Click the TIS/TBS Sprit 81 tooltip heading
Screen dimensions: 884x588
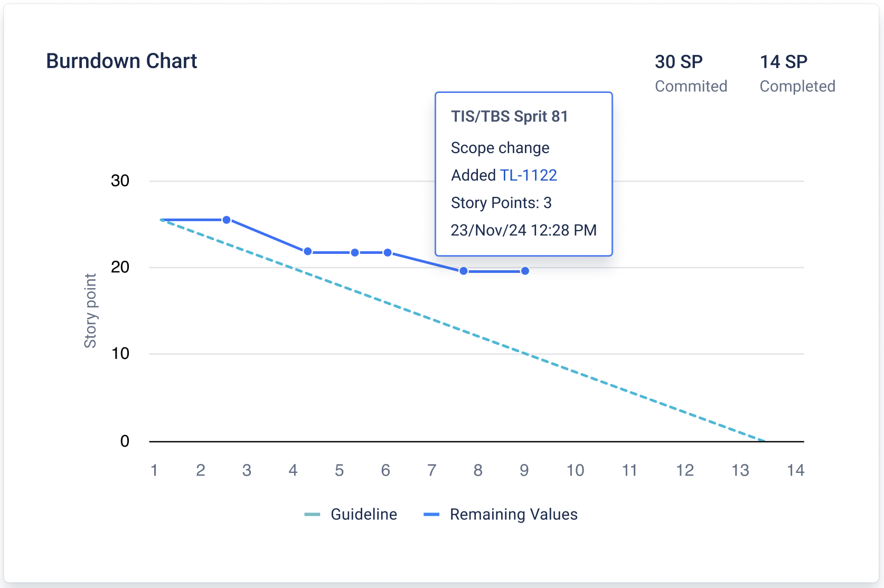(x=509, y=116)
